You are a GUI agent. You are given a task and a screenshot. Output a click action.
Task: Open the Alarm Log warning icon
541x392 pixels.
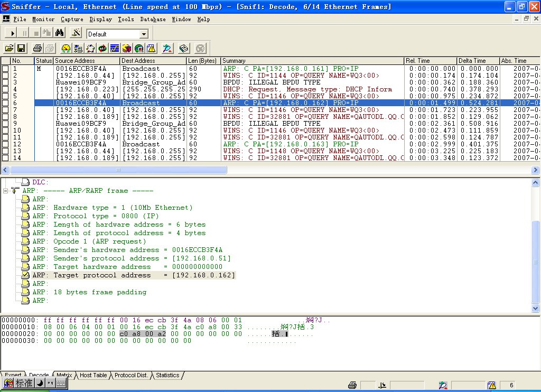click(151, 49)
